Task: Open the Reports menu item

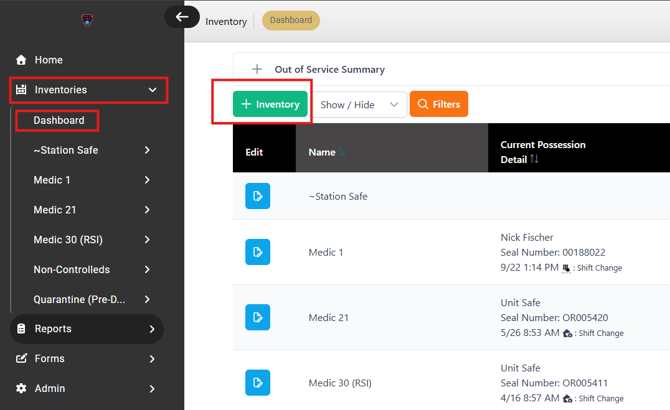Action: 87,329
